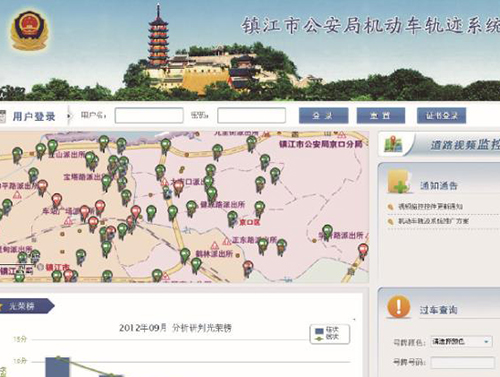Select rightmost green marker beside 正东路派出所
500x377 pixels.
click(x=282, y=247)
